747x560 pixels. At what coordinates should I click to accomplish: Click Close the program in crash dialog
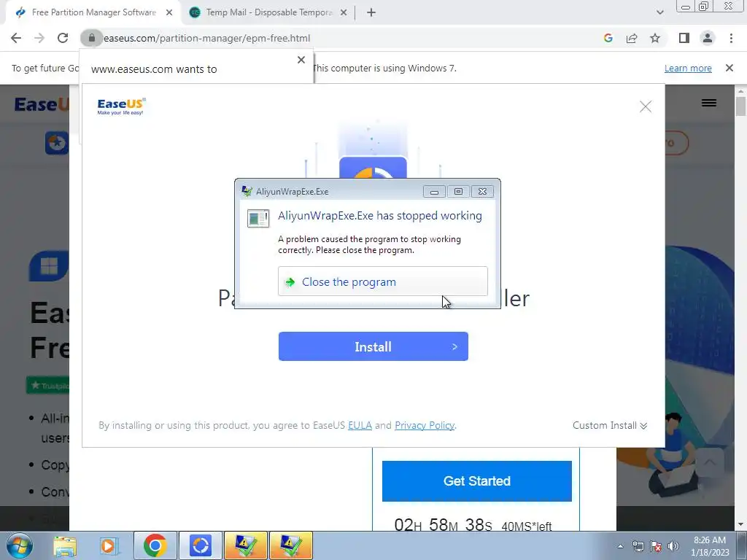382,281
